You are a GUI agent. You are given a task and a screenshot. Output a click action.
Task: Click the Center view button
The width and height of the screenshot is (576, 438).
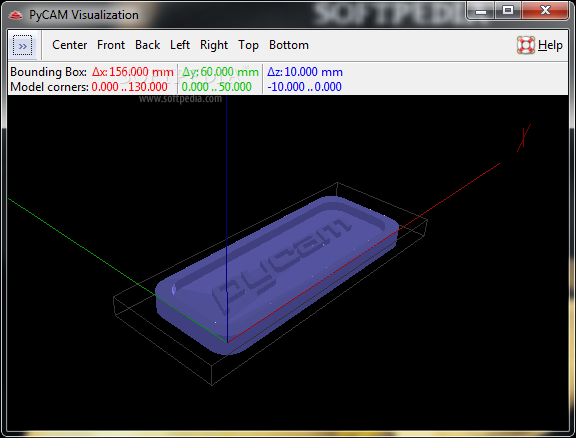point(69,45)
